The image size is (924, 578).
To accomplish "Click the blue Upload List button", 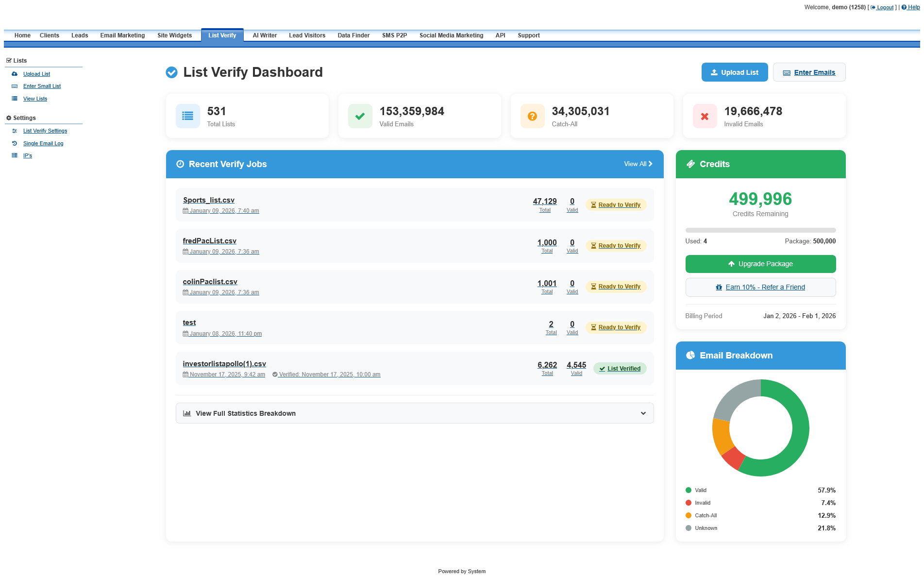I will (x=735, y=72).
